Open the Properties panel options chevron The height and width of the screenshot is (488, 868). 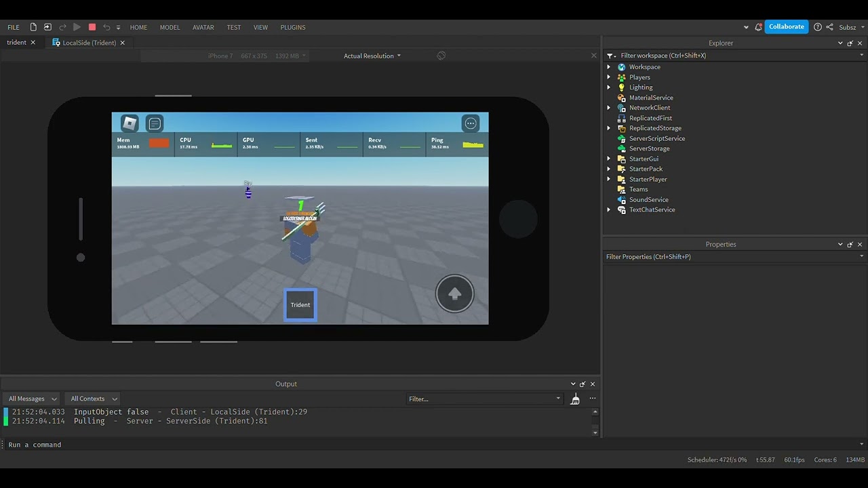pos(840,245)
